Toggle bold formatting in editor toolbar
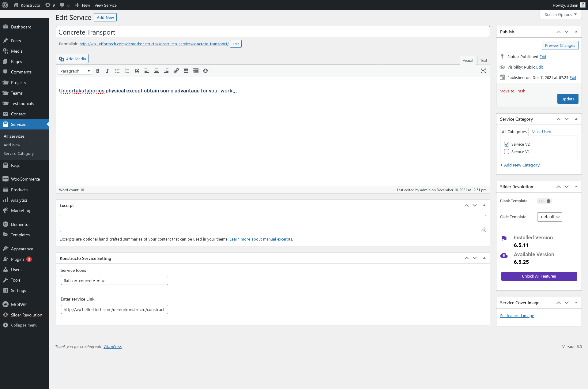Image resolution: width=588 pixels, height=389 pixels. pos(98,71)
